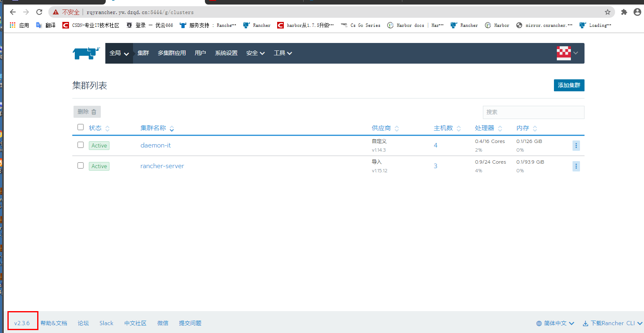The height and width of the screenshot is (333, 644).
Task: Open the user avatar menu
Action: click(x=563, y=53)
